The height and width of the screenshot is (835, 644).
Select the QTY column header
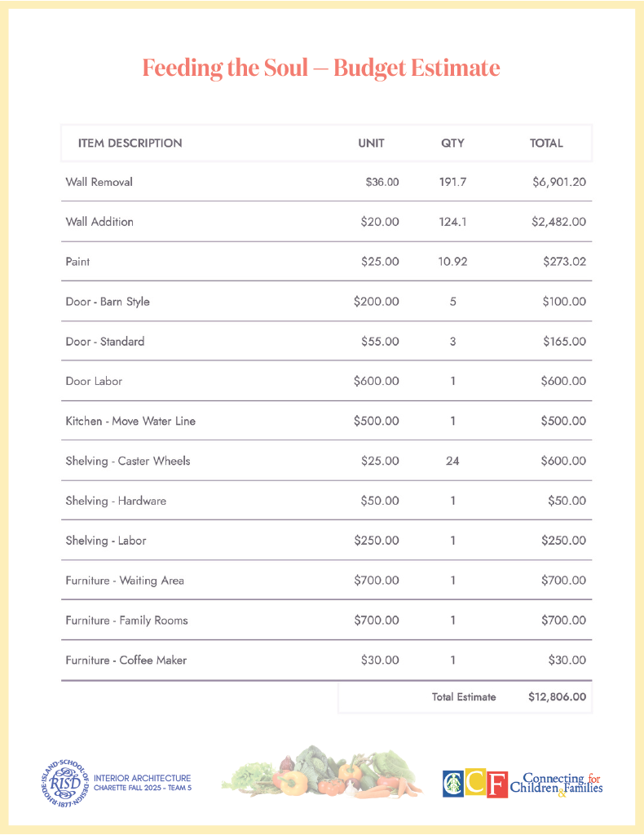(452, 144)
